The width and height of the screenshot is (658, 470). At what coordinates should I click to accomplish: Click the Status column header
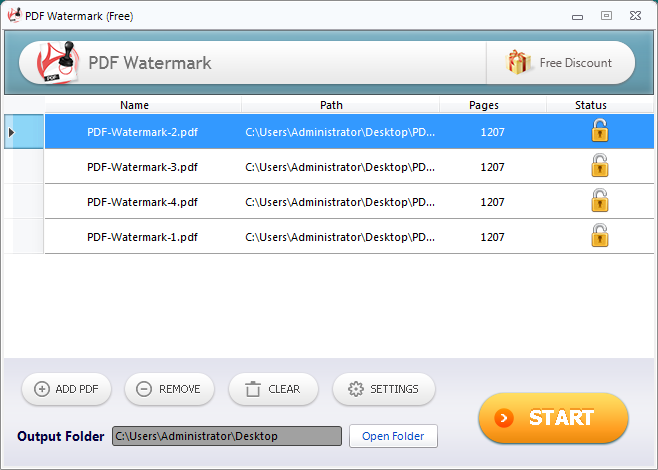coord(591,105)
